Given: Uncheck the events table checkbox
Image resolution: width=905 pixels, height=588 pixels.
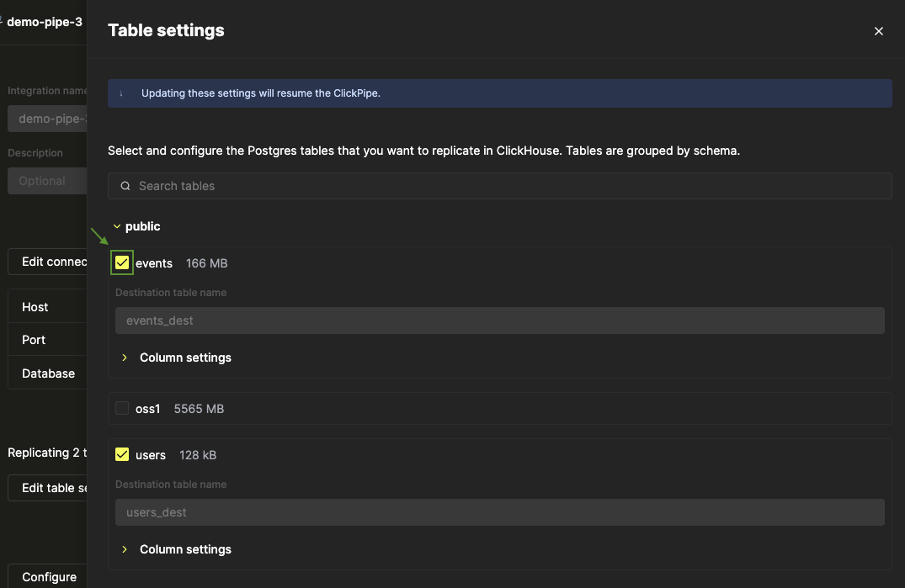Looking at the screenshot, I should [x=122, y=263].
